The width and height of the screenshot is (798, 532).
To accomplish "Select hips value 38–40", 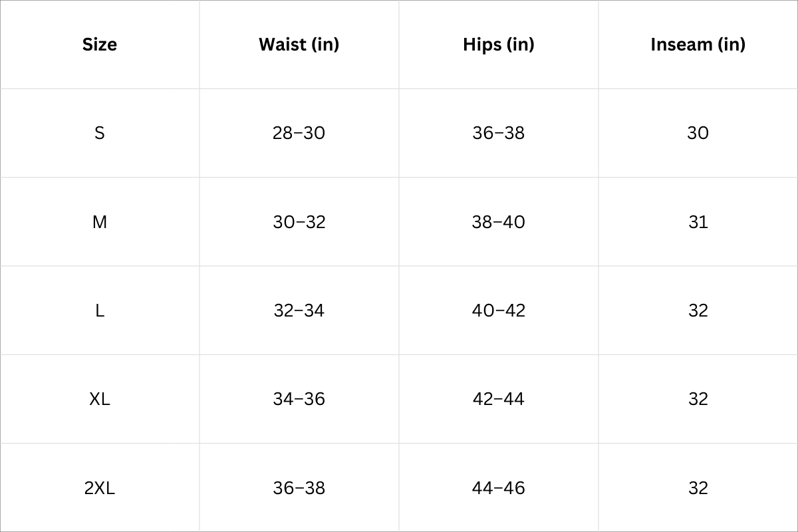I will point(498,221).
